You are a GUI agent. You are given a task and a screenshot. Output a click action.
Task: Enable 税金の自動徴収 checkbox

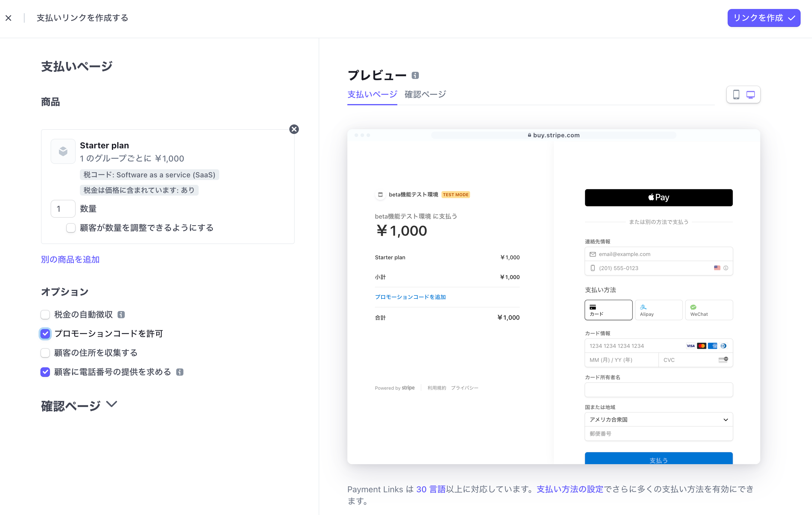(45, 314)
